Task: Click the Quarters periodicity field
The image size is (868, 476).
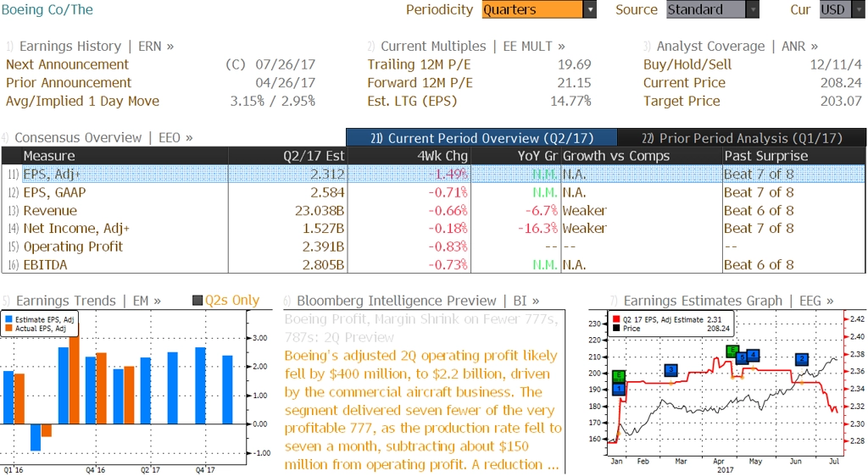Action: 532,10
